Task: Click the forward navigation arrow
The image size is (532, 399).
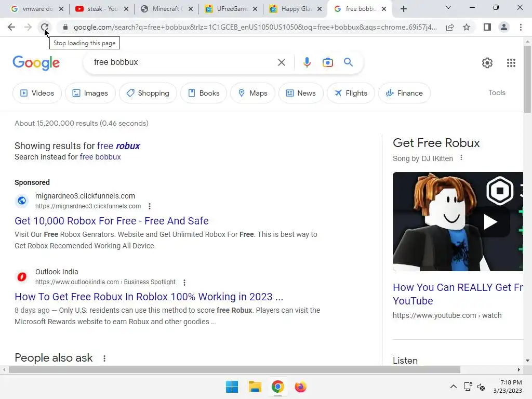Action: [28, 27]
